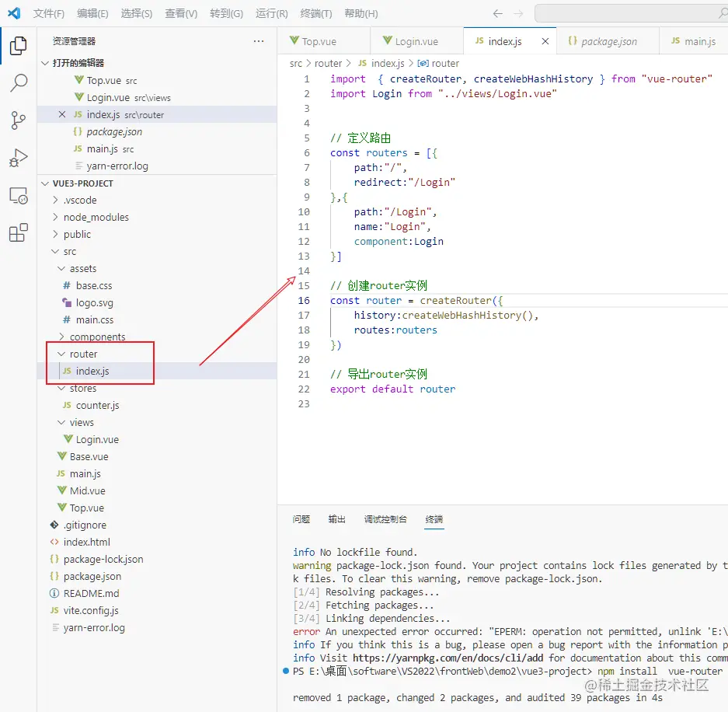Select index.js under router folder
This screenshot has width=728, height=712.
click(x=157, y=371)
